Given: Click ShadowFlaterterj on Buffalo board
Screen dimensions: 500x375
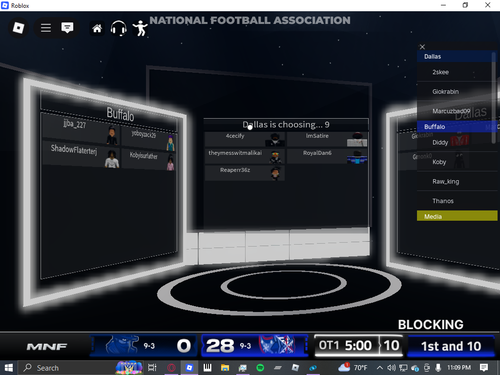Looking at the screenshot, I should click(81, 155).
